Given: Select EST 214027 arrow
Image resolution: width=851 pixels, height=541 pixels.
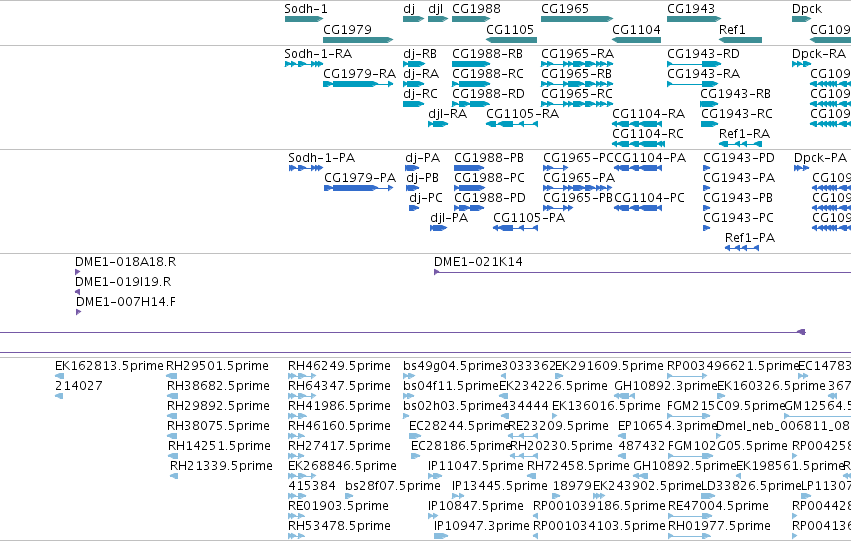Looking at the screenshot, I should 59,396.
